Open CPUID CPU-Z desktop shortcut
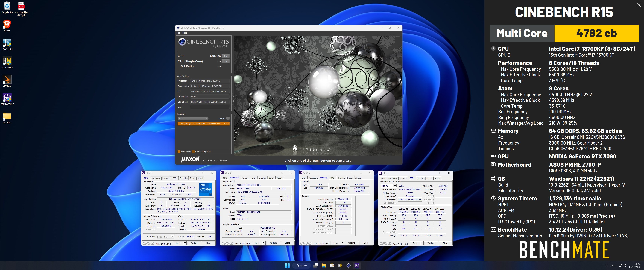The image size is (644, 270). click(x=7, y=99)
